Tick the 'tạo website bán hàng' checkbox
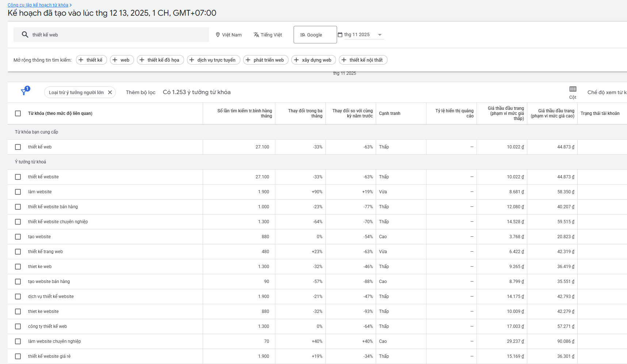Screen dimensions: 627x364 [18, 281]
